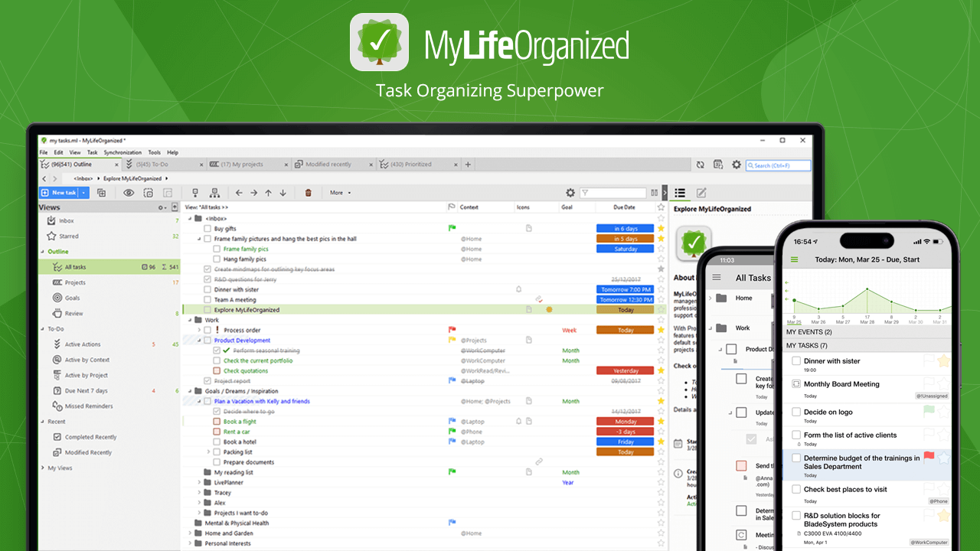Screen dimensions: 980x551
Task: Click the pin icon in toolbar
Action: click(x=195, y=193)
